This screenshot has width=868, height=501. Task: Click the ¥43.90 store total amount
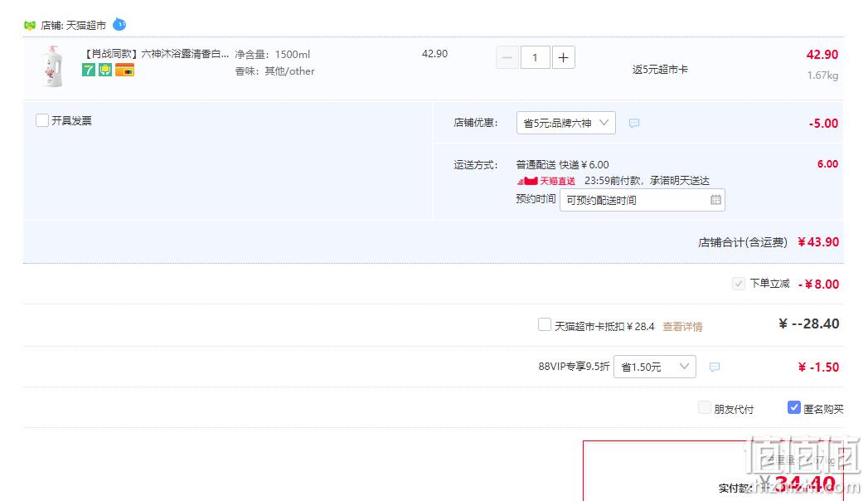coord(818,242)
